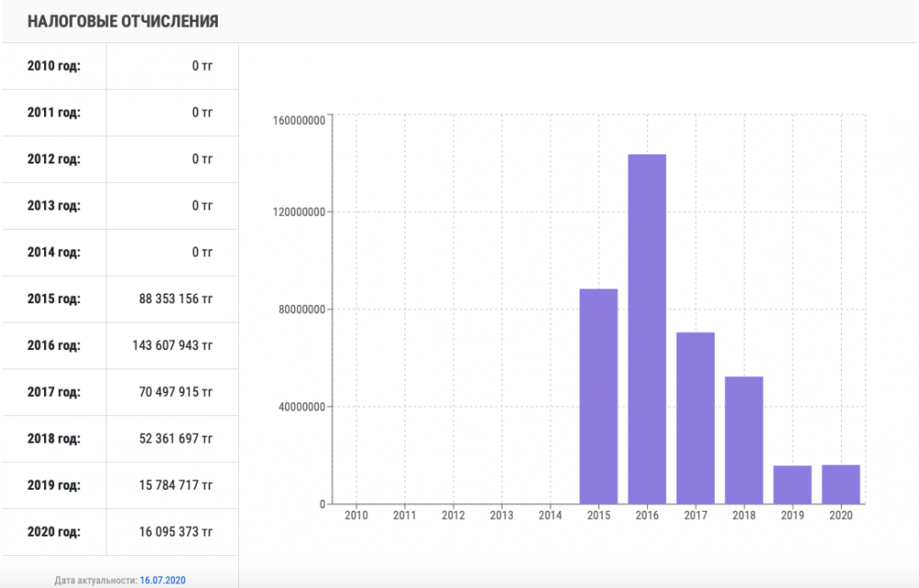Select the 2018 chart bar
Screen dimensions: 919x588
coord(743,440)
